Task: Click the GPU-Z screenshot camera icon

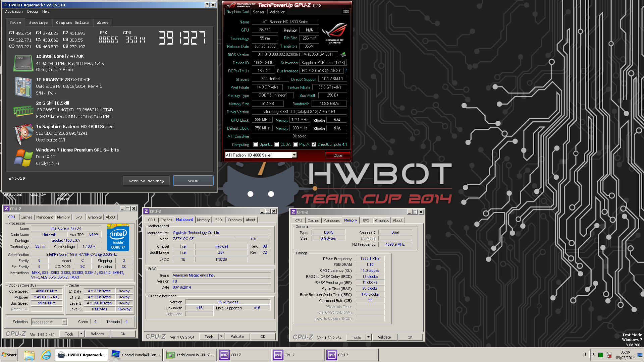Action: tap(346, 11)
